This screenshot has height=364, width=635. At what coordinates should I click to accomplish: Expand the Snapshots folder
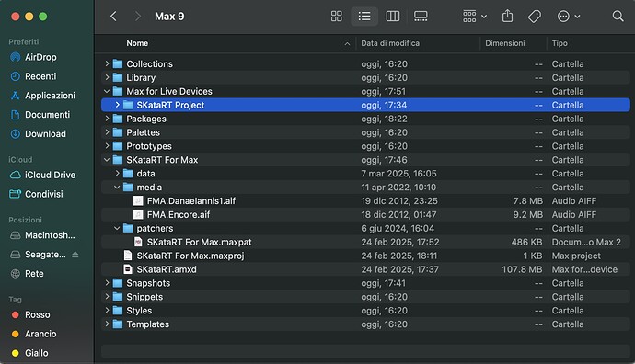coord(107,283)
